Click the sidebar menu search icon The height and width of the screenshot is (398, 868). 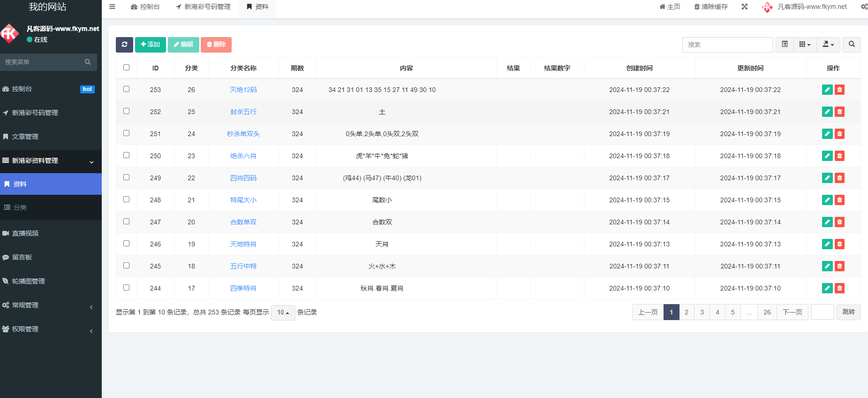pyautogui.click(x=88, y=62)
